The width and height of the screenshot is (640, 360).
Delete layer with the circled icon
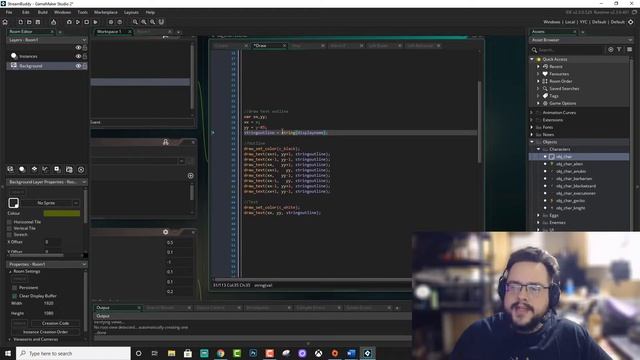tap(81, 169)
